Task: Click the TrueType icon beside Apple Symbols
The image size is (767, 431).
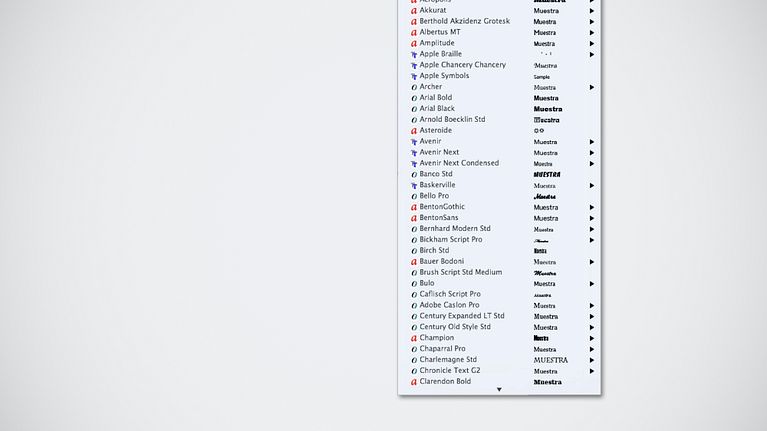Action: [x=414, y=76]
